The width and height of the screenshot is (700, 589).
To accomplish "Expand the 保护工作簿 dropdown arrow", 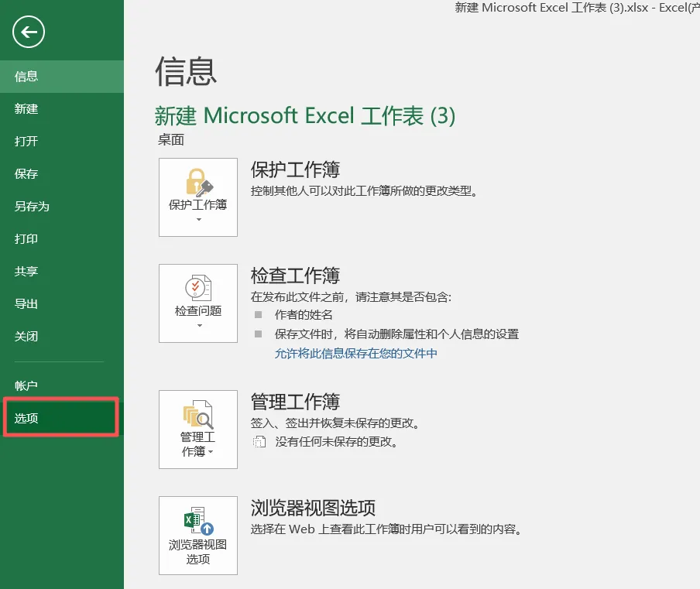I will click(x=199, y=220).
